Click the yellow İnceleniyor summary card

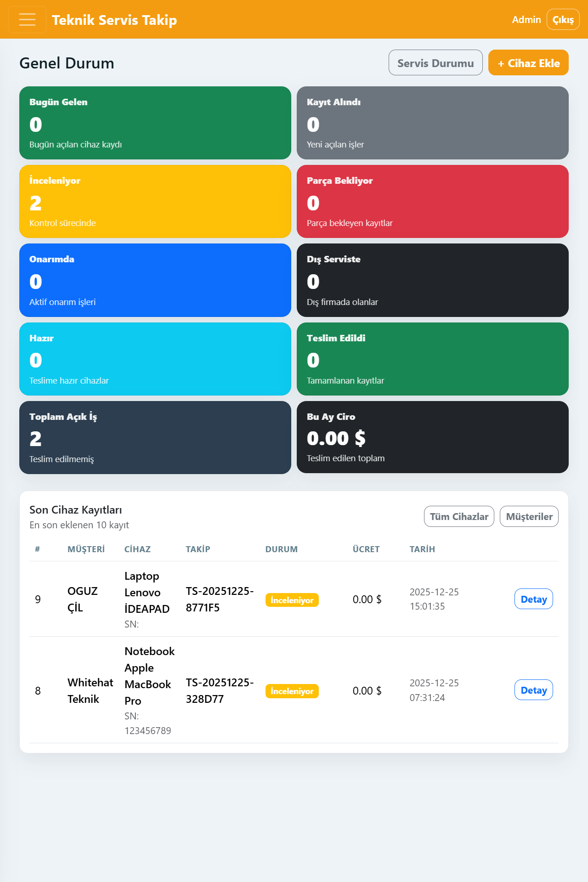tap(155, 201)
